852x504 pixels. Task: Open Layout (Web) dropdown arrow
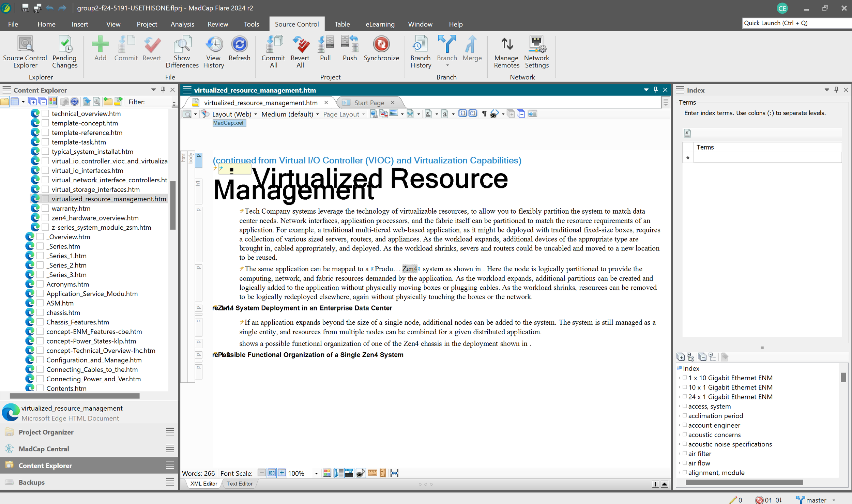coord(256,114)
